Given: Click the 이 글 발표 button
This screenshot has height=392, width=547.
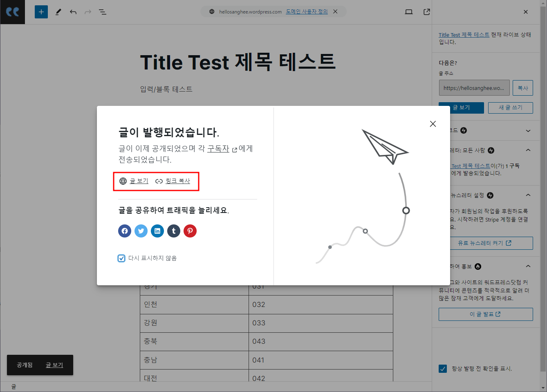Looking at the screenshot, I should (486, 314).
